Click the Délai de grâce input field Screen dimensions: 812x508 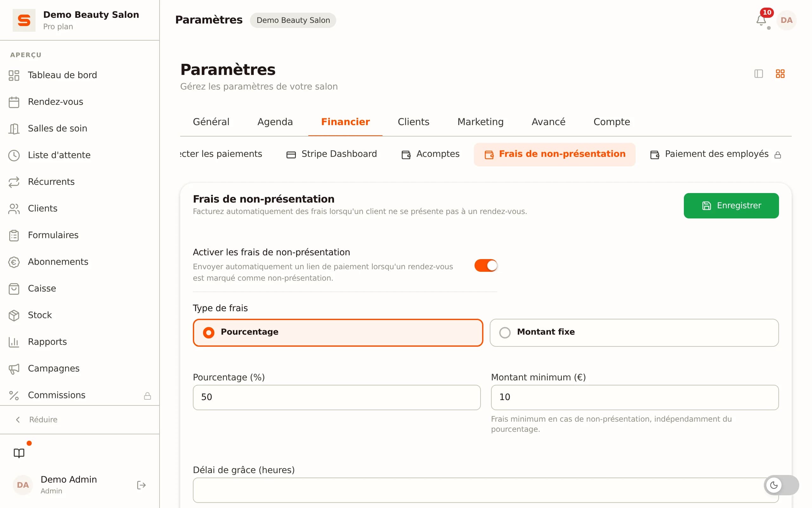pyautogui.click(x=486, y=490)
